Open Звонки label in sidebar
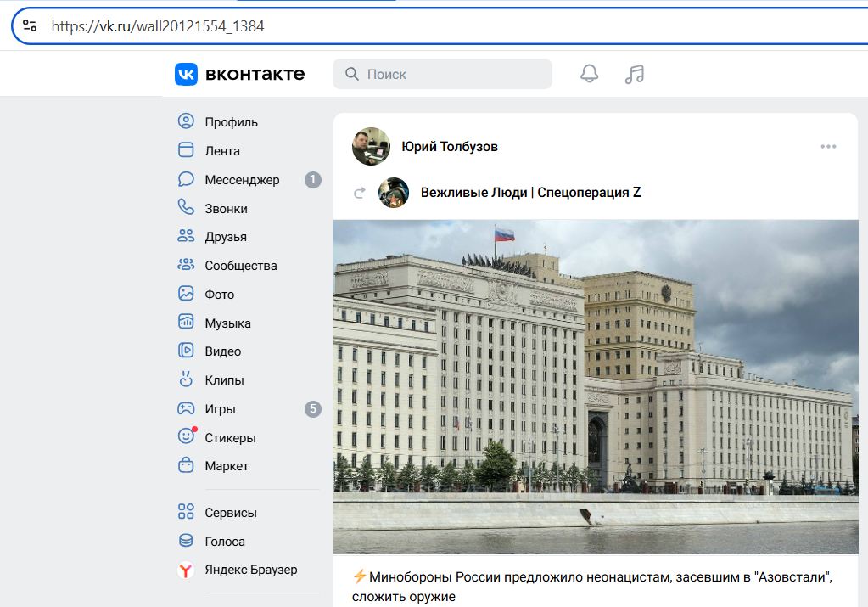The height and width of the screenshot is (607, 868). (226, 209)
